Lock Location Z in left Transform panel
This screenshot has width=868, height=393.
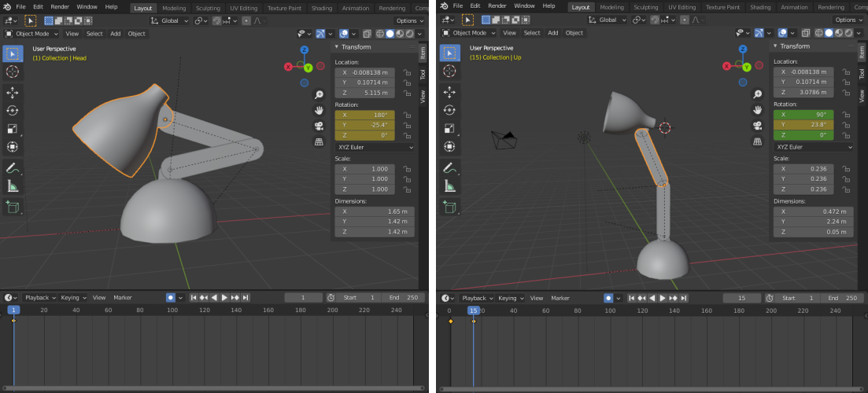[x=406, y=93]
